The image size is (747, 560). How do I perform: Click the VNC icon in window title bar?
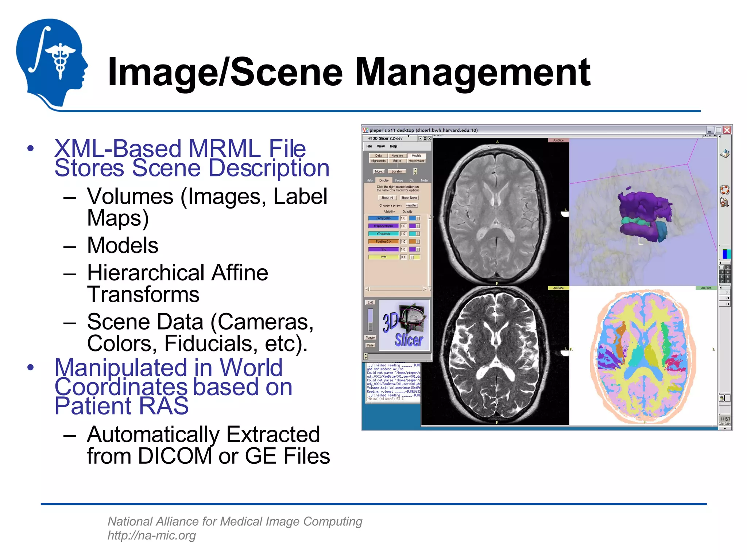pyautogui.click(x=365, y=130)
